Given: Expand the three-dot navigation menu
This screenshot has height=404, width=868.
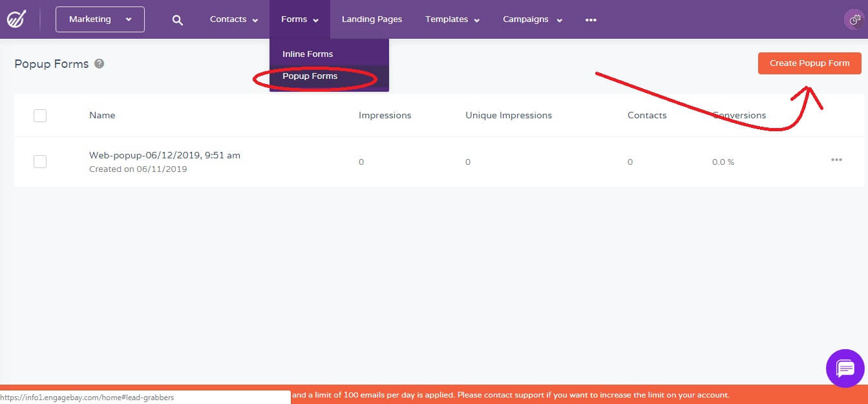Looking at the screenshot, I should (x=590, y=19).
